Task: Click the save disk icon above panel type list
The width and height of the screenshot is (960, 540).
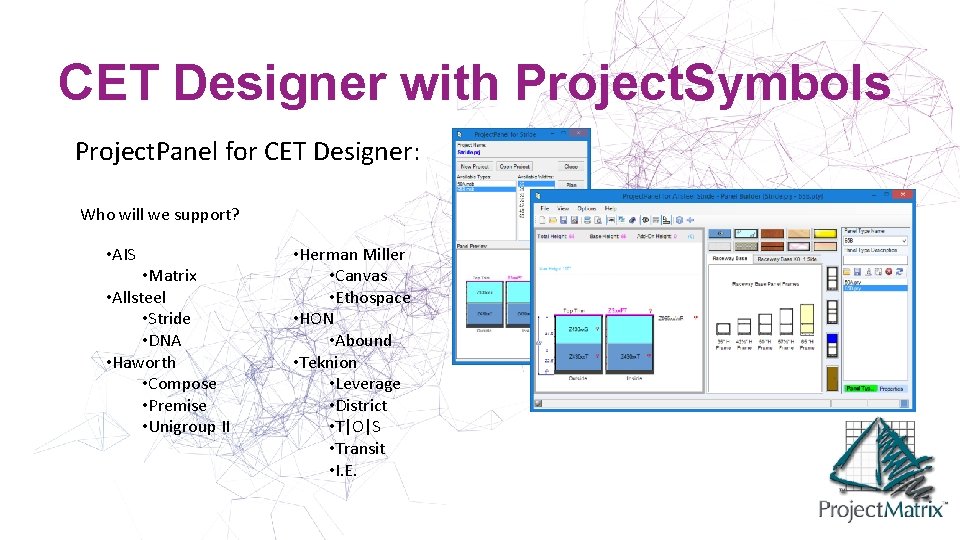Action: 857,272
